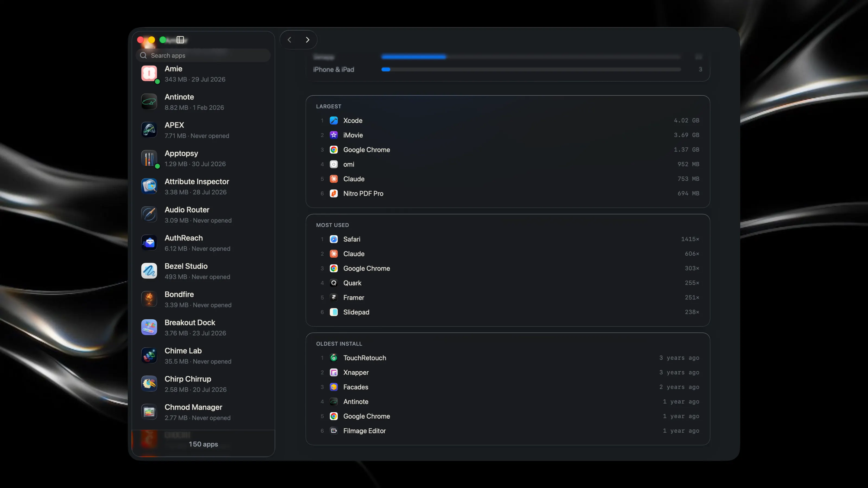This screenshot has width=868, height=488.
Task: Click the Xnapper icon in Oldest Install
Action: [334, 373]
